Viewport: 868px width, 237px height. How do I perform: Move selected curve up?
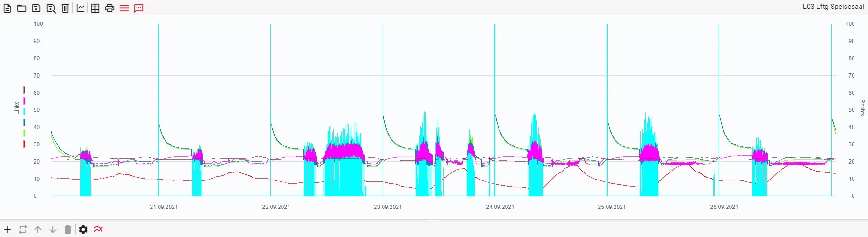38,230
